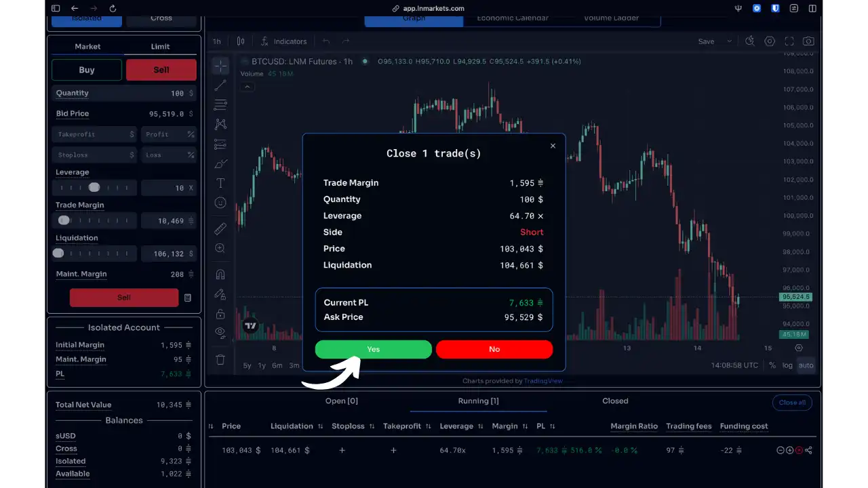Open the Save layout dropdown arrow

tap(730, 41)
